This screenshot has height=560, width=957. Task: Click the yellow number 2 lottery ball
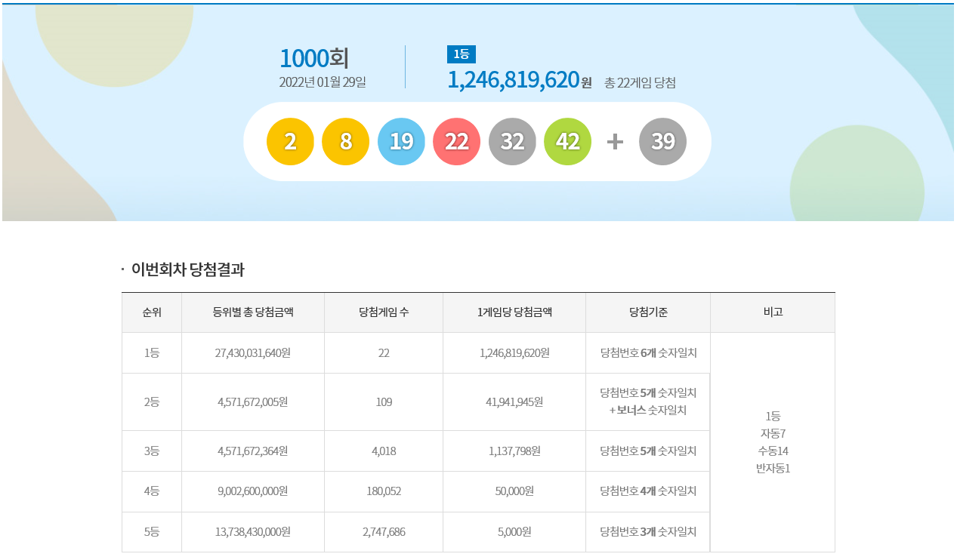pyautogui.click(x=291, y=141)
